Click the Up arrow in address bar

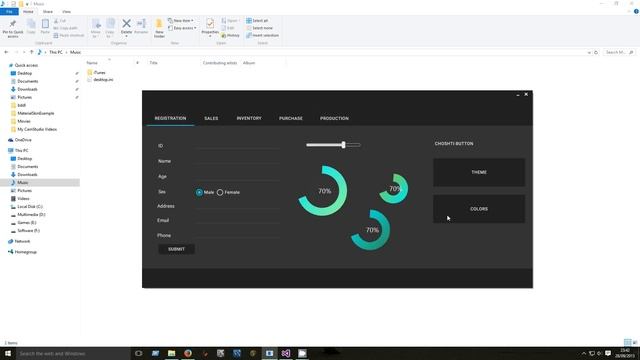[31, 52]
